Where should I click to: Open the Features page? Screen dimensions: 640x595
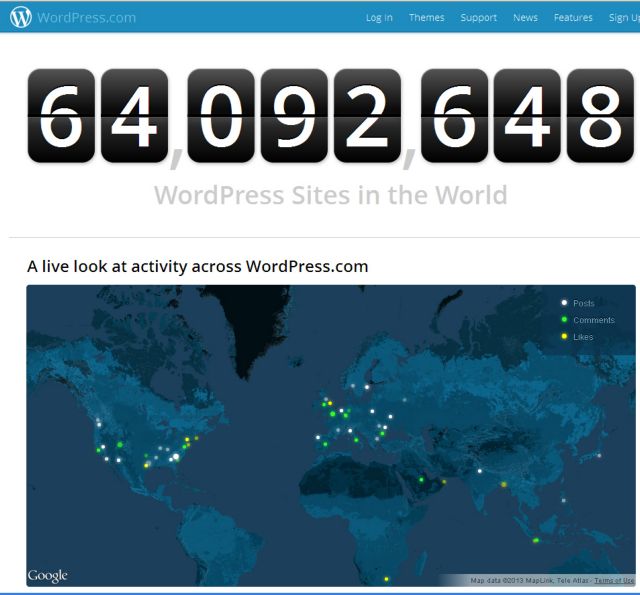(x=573, y=18)
